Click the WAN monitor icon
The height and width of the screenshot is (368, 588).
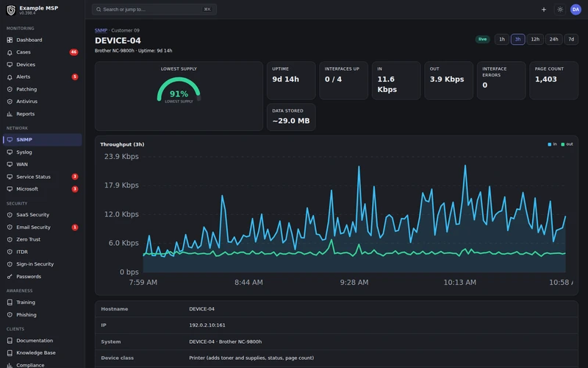(x=10, y=164)
